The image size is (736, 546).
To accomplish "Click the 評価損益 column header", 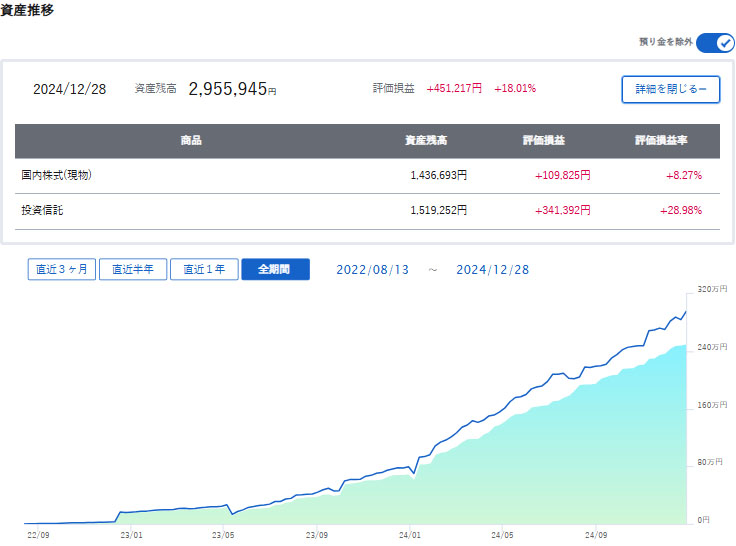I will pyautogui.click(x=544, y=141).
